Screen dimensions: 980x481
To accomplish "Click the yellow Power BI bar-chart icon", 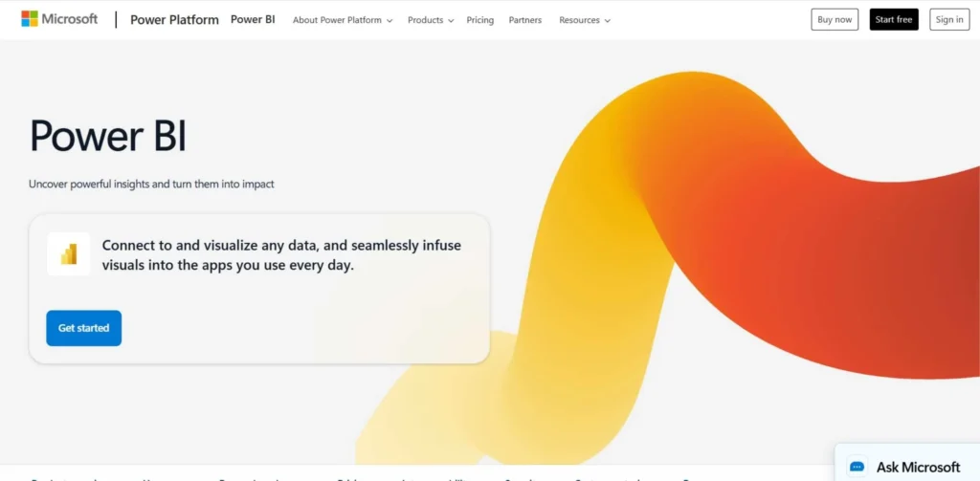I will point(69,254).
